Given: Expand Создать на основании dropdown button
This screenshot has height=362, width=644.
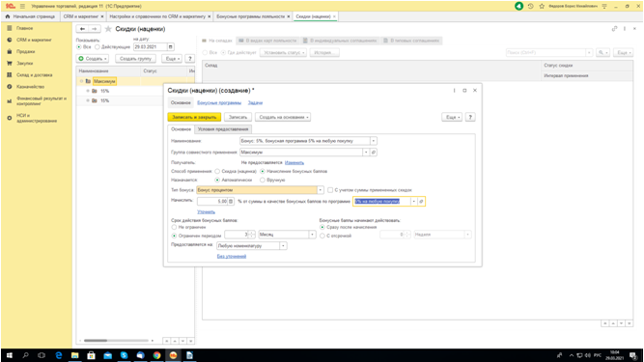Looking at the screenshot, I should 283,117.
